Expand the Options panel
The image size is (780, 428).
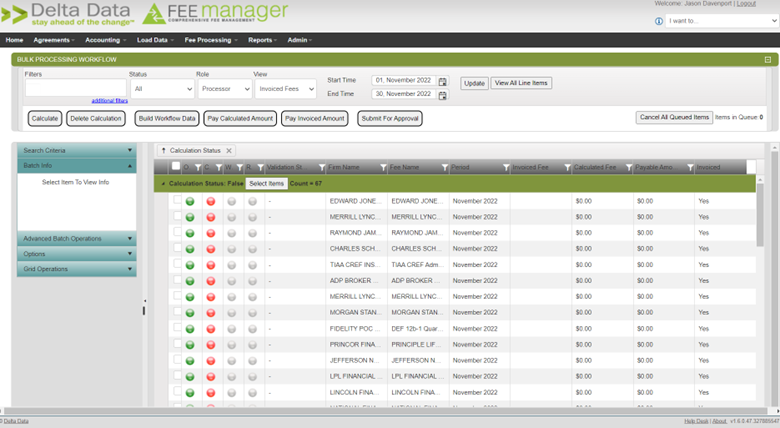77,254
